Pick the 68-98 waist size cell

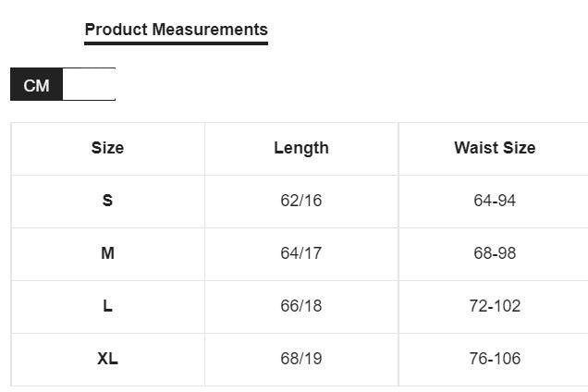pyautogui.click(x=494, y=253)
